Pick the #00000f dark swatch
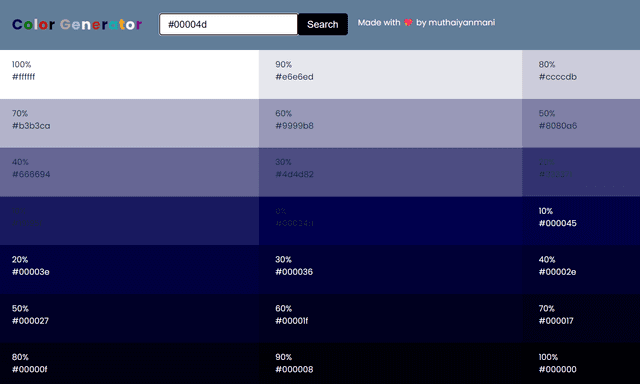 129,363
